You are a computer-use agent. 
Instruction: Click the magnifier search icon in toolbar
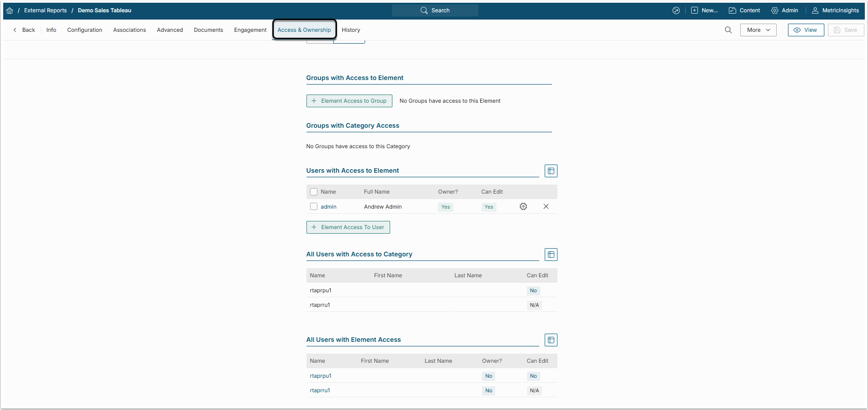click(728, 30)
